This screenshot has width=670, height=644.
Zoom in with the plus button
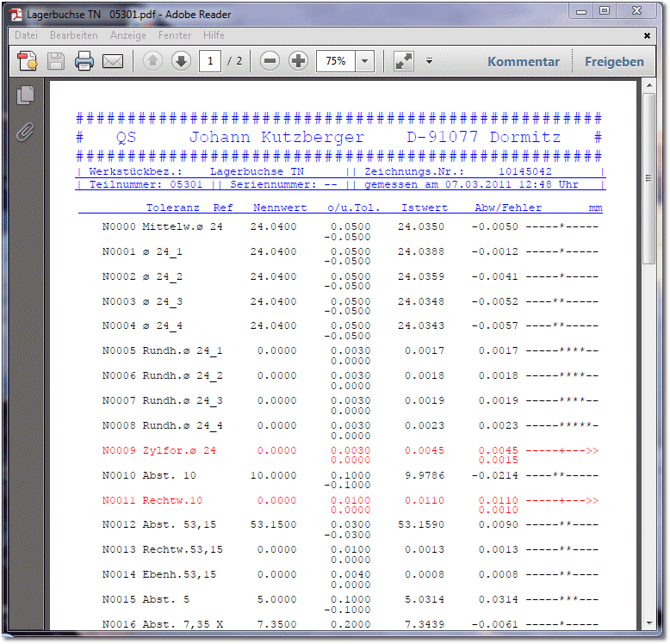(x=298, y=61)
